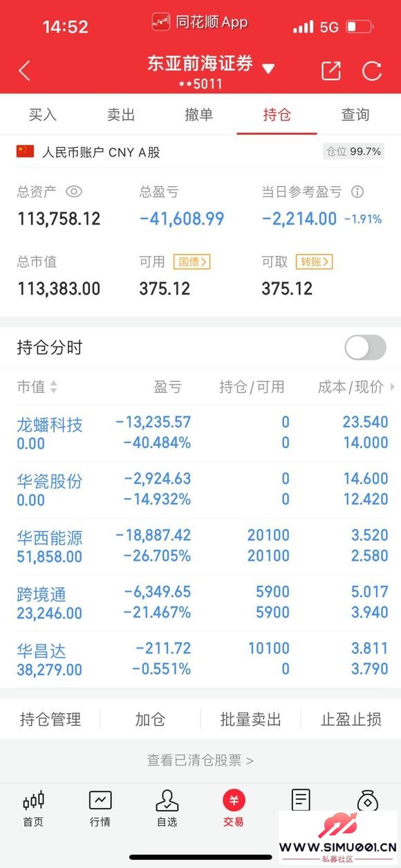Tap 批量卖出 in the action bar
Screen dimensions: 401x868
tap(250, 719)
